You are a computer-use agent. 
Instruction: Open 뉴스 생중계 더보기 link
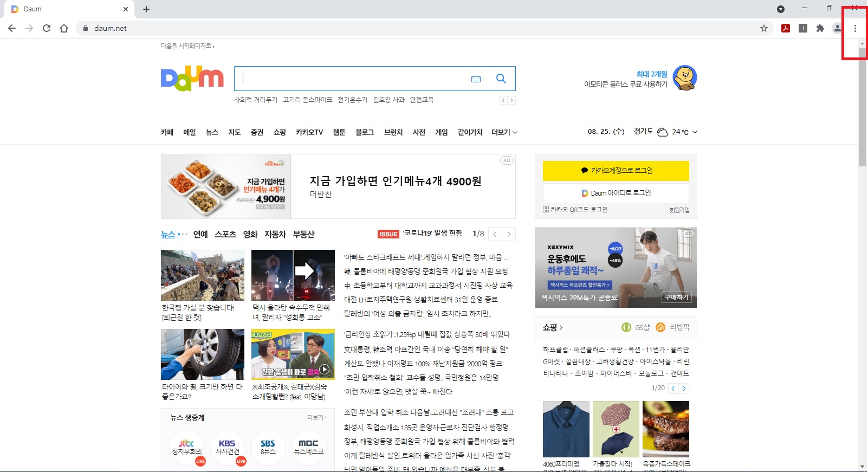tap(316, 418)
